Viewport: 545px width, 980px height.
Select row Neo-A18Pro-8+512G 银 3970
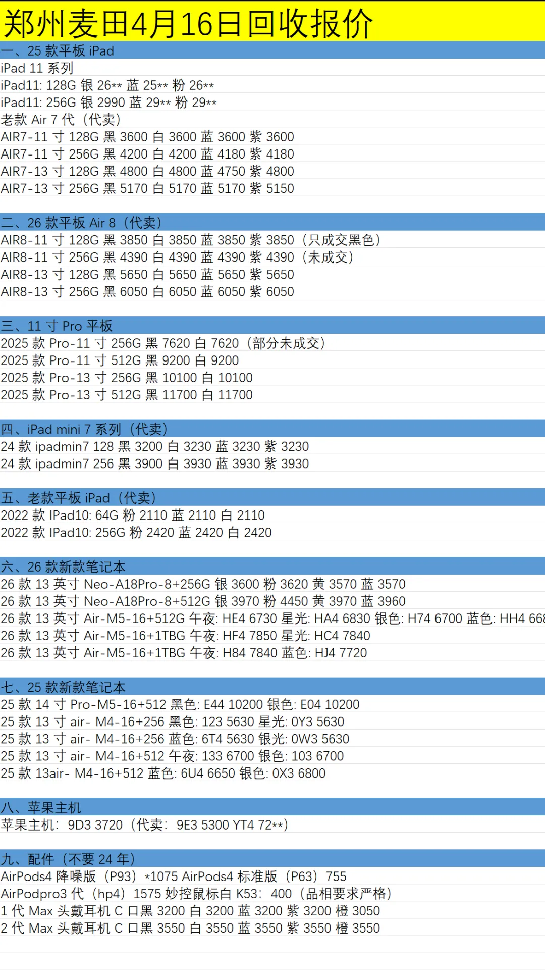point(272,600)
